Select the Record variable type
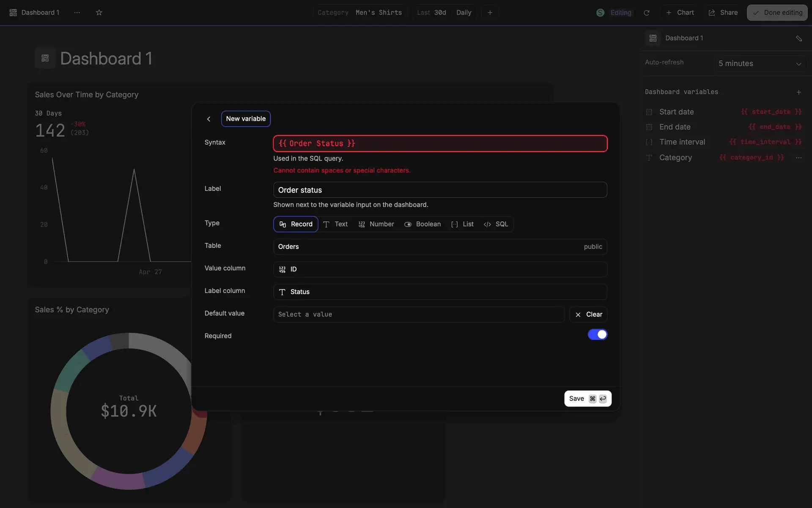This screenshot has height=508, width=812. [296, 224]
